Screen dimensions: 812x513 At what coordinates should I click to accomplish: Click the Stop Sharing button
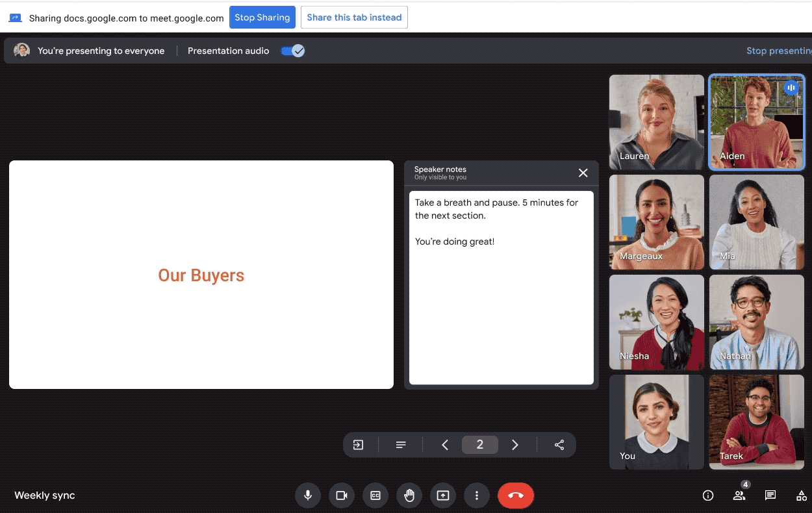(x=262, y=18)
